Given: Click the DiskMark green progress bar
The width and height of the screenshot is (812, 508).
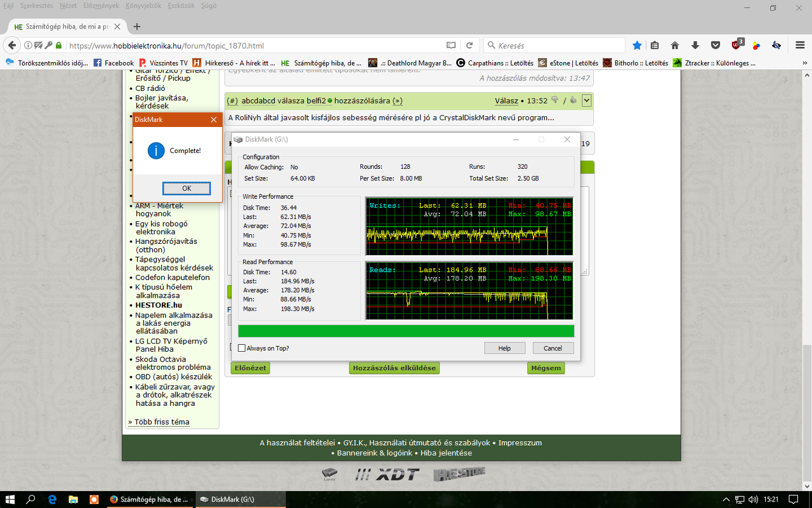Looking at the screenshot, I should [406, 331].
